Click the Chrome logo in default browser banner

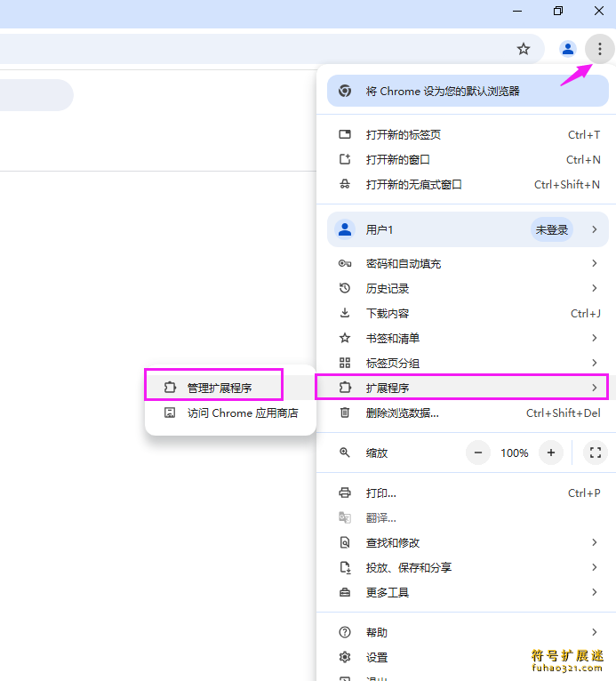[345, 91]
